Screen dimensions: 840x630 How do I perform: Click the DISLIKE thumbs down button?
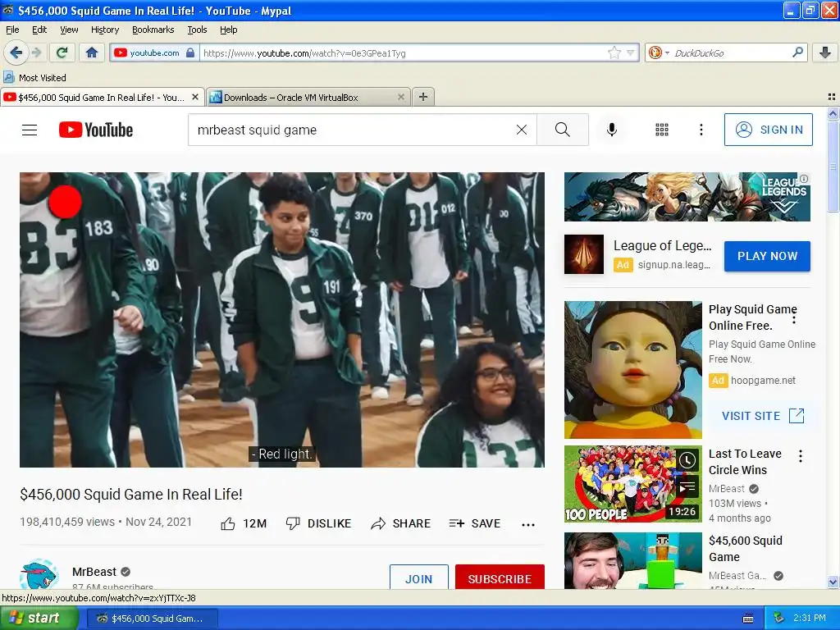pyautogui.click(x=318, y=523)
